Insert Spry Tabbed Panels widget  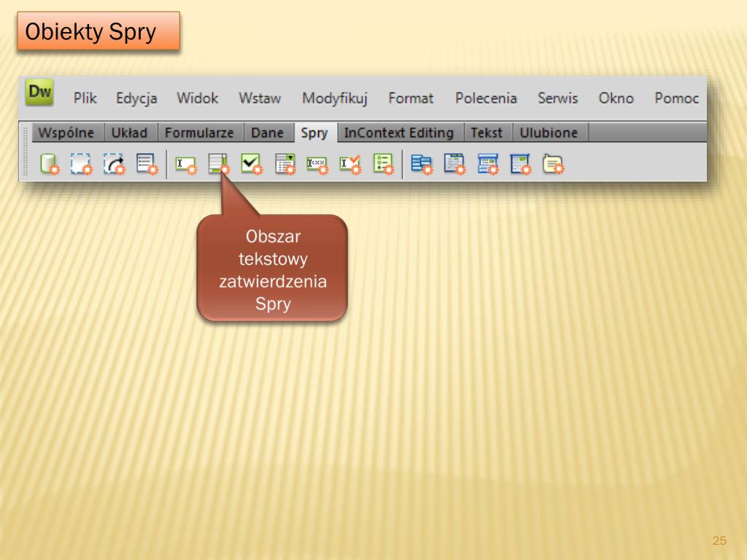[454, 164]
